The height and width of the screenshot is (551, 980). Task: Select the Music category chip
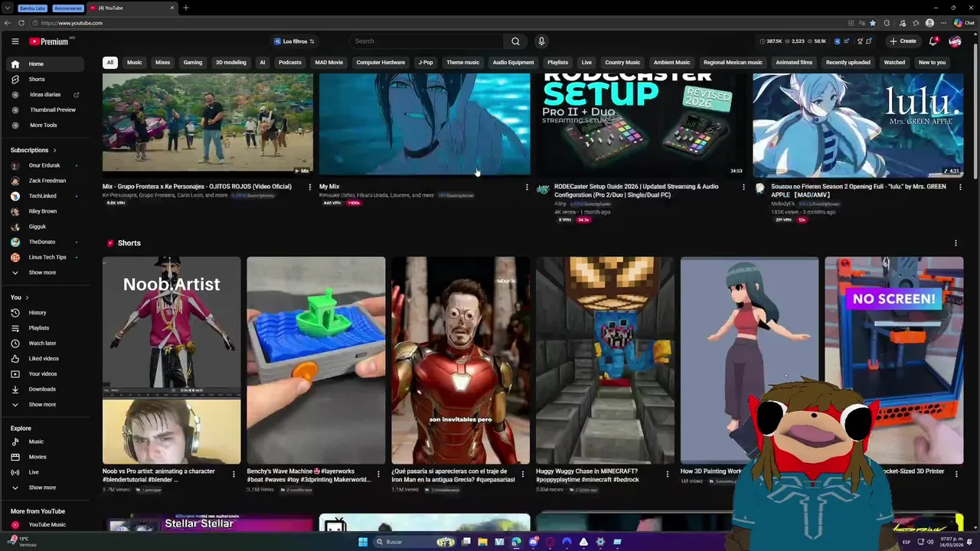click(135, 63)
